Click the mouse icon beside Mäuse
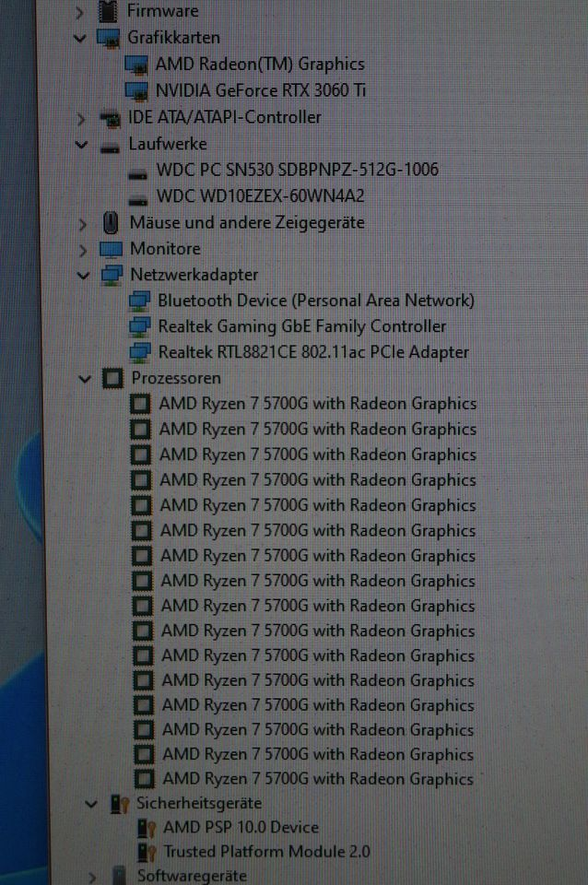 pos(111,223)
